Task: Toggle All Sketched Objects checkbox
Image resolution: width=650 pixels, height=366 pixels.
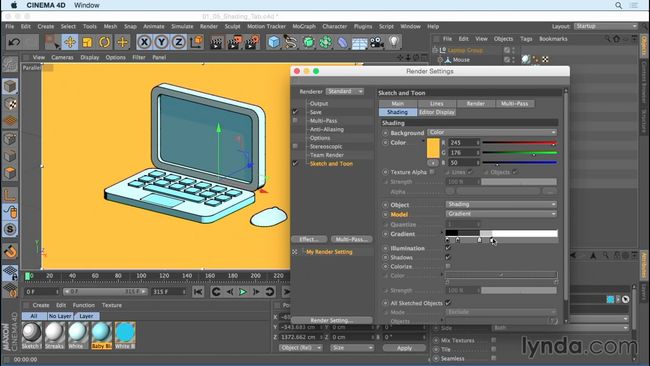Action: pos(448,303)
